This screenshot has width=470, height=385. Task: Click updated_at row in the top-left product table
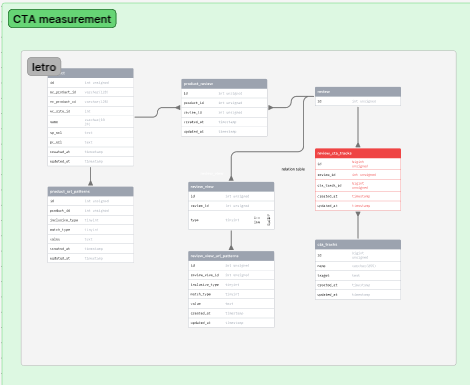coord(90,161)
